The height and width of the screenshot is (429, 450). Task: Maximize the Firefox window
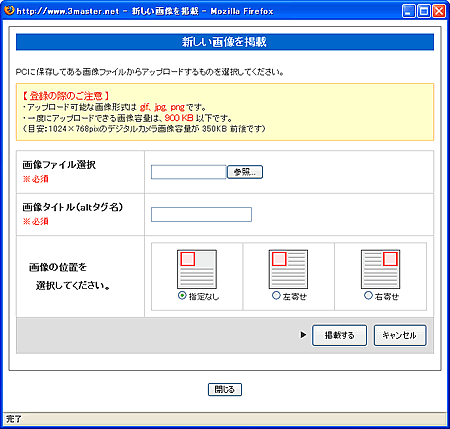(424, 11)
